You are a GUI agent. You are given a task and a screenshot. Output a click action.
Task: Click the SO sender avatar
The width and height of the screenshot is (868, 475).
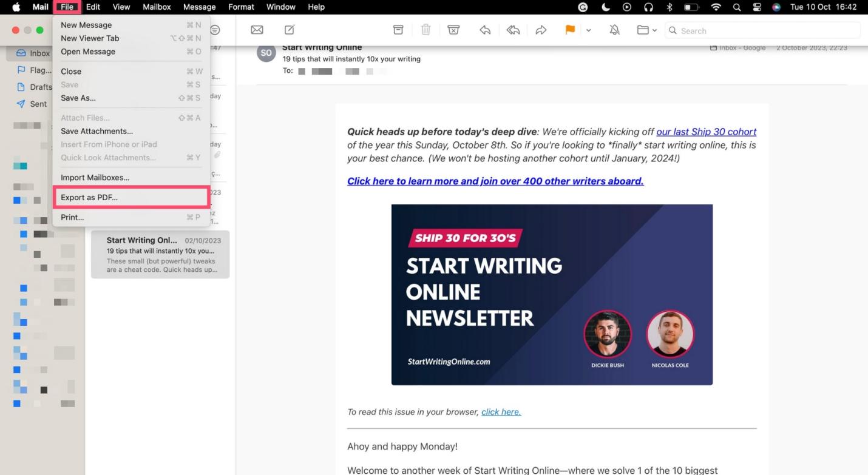coord(266,53)
